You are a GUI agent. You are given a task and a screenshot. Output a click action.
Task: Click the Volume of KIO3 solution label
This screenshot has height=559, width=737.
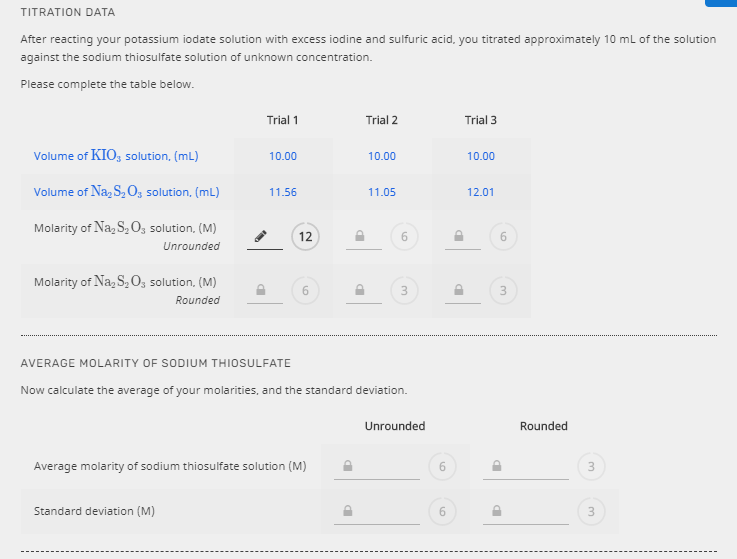coord(116,156)
